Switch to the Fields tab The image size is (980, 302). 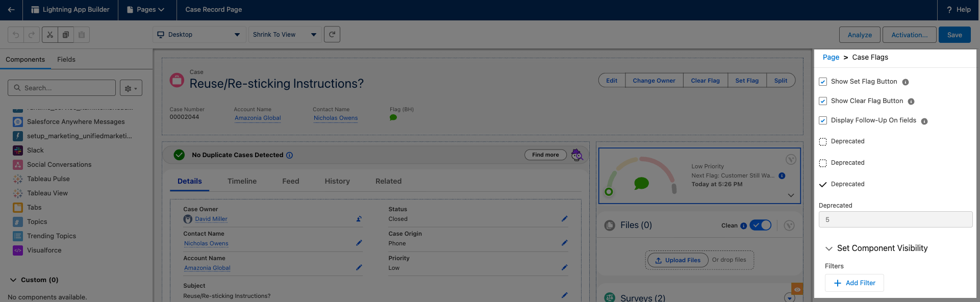pos(66,60)
